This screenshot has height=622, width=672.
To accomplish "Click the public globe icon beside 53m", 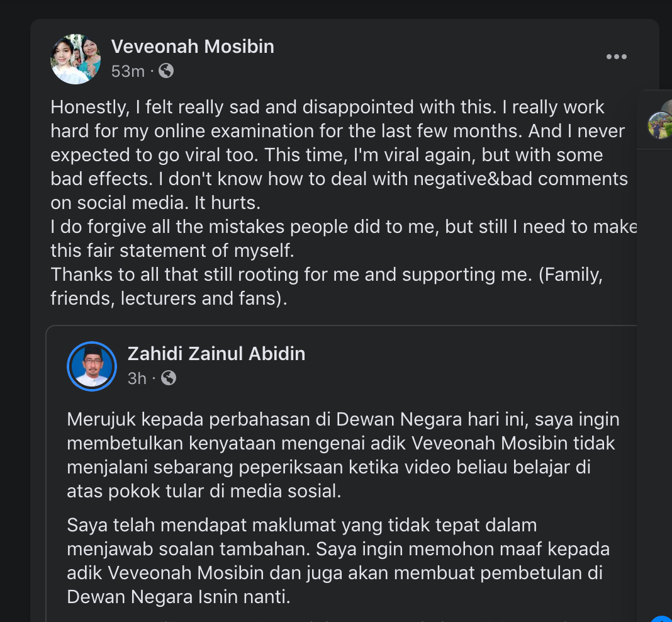I will point(166,71).
